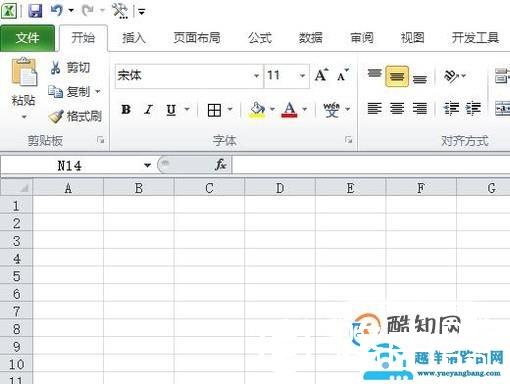Click the 格式刷 format painter button

(75, 116)
